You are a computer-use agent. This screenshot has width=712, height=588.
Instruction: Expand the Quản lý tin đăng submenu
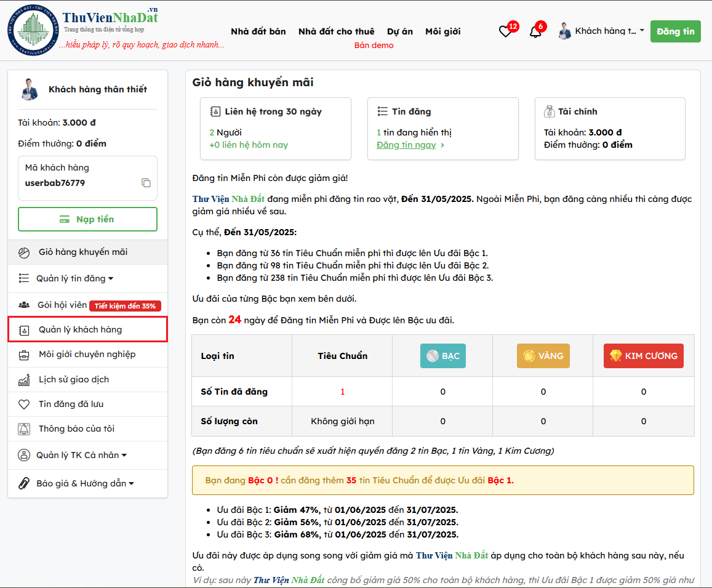click(74, 278)
